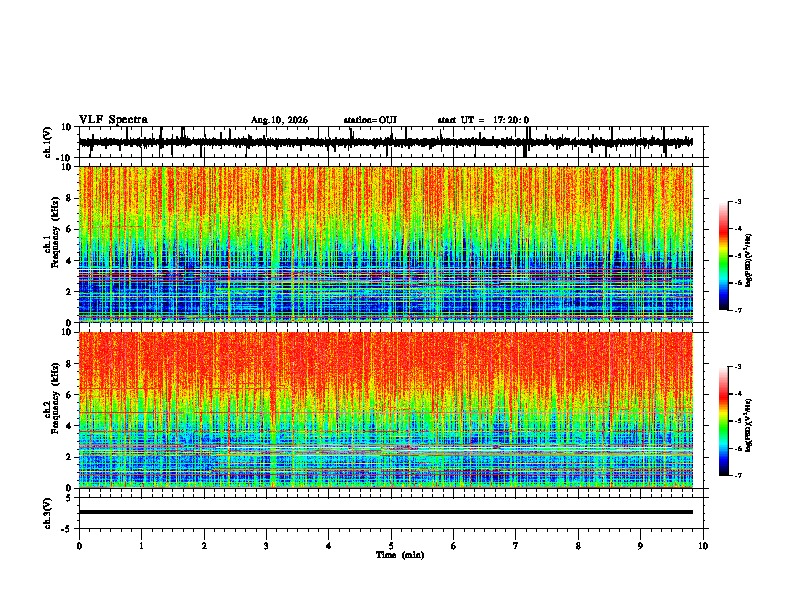Click the ch.1 colorbar log(PSD) unit label
This screenshot has width=792, height=612.
748,261
